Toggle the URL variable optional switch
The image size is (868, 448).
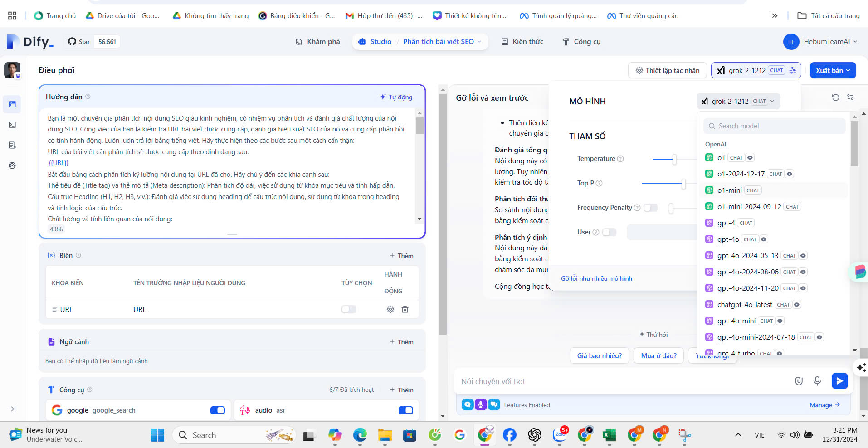click(348, 309)
